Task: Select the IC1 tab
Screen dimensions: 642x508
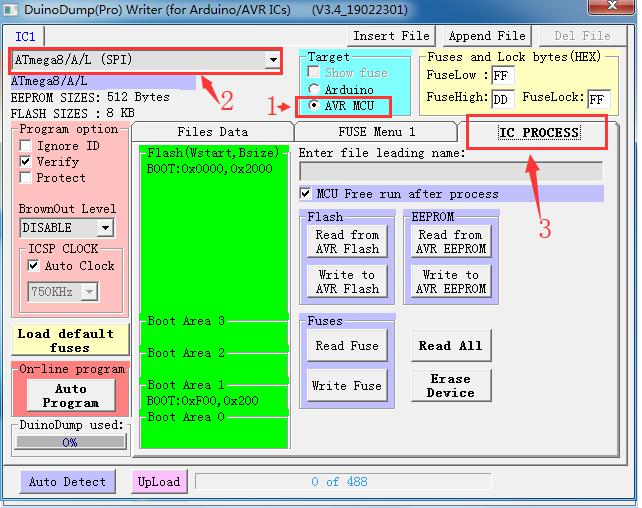Action: [x=25, y=37]
